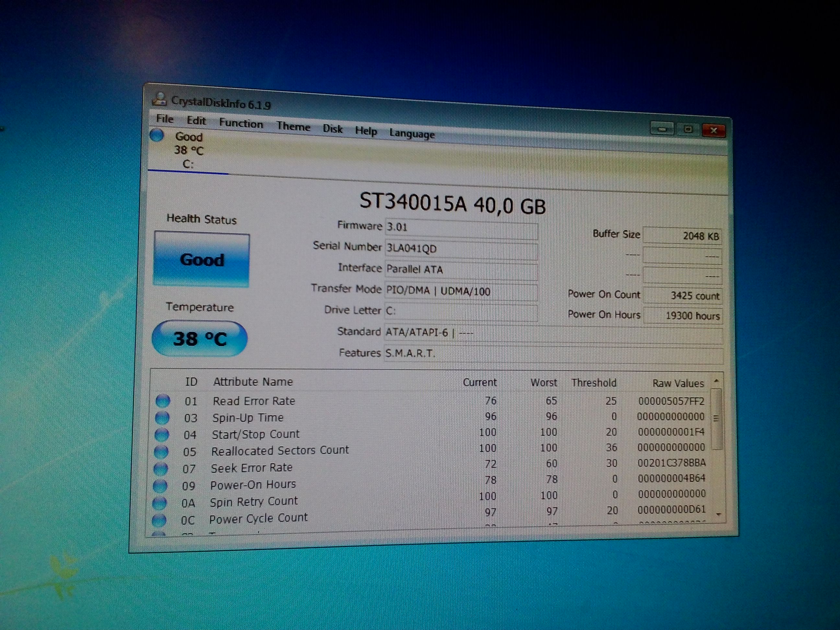This screenshot has width=840, height=630.
Task: Click the Attribute Name column header
Action: [253, 382]
